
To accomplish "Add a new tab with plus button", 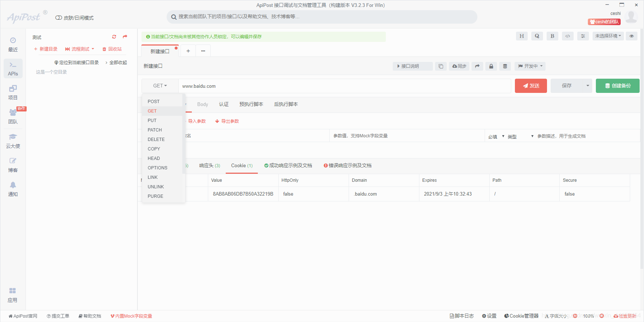I will coord(188,51).
